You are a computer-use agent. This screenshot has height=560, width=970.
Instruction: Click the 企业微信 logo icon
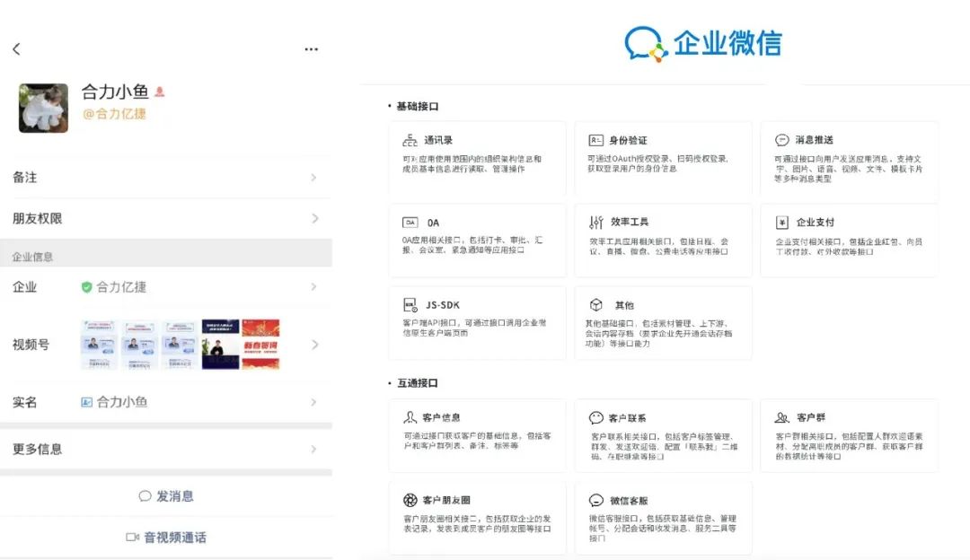click(645, 43)
